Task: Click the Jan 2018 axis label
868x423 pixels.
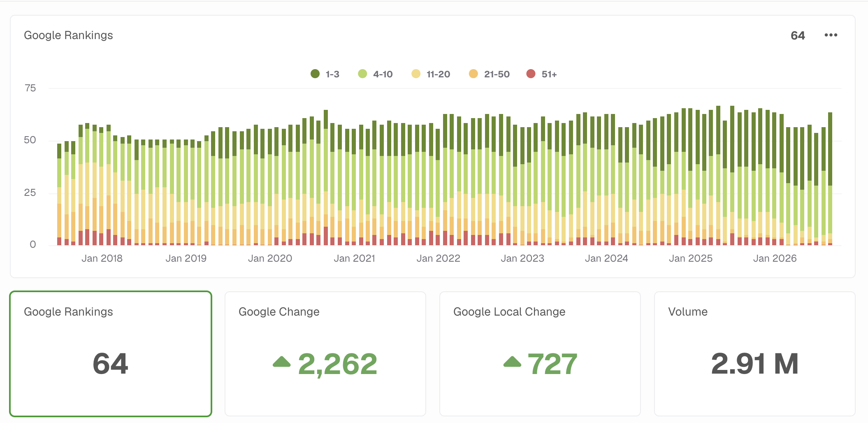Action: coord(102,258)
